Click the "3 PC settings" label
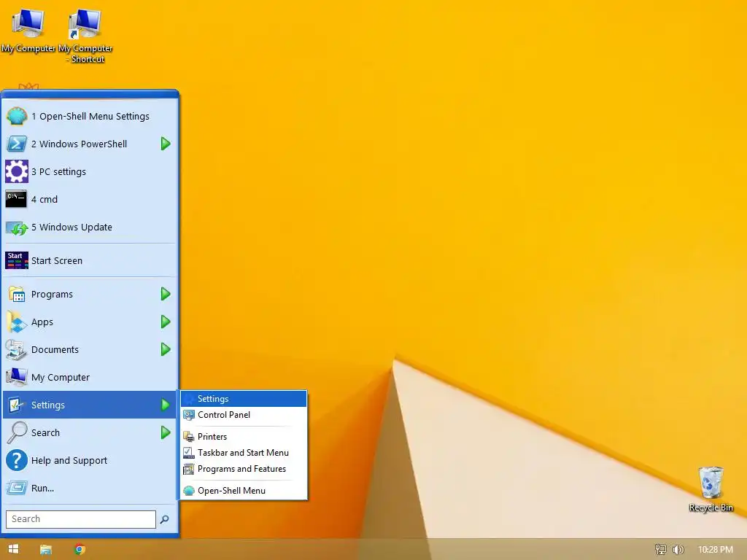747x560 pixels. pos(58,172)
